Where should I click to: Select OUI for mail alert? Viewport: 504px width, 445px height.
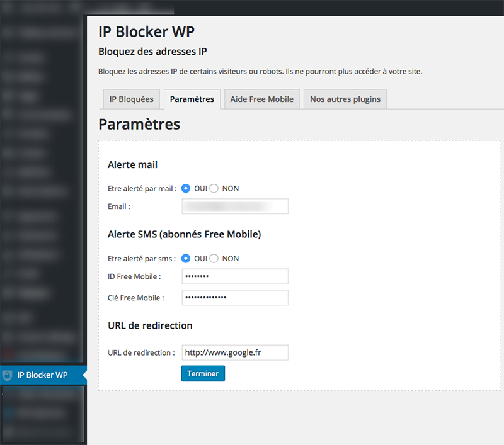tap(186, 188)
